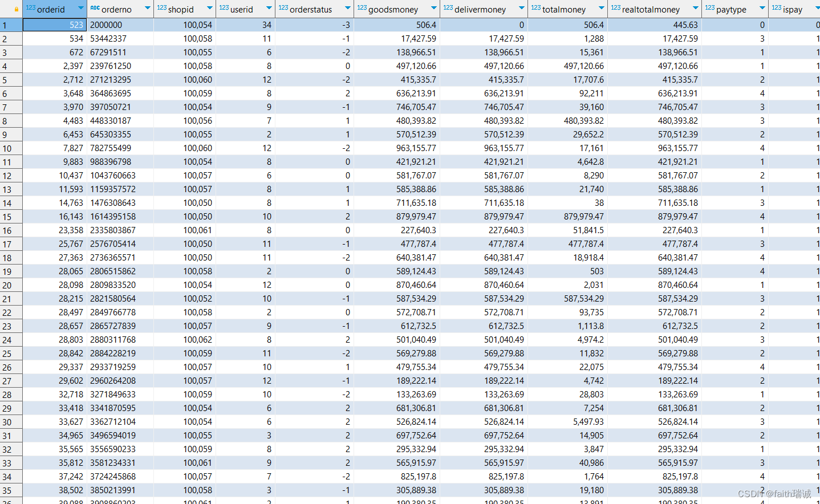
Task: Select orderno cell 53442337
Action: pos(120,39)
